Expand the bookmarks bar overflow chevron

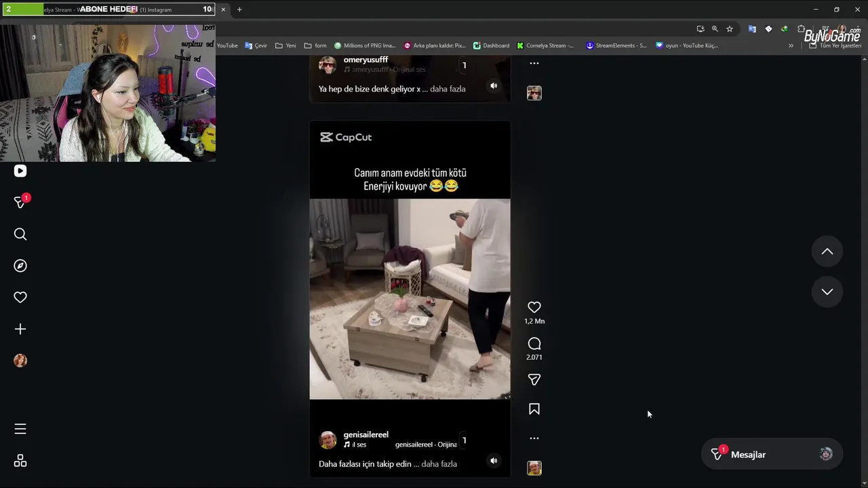tap(791, 45)
